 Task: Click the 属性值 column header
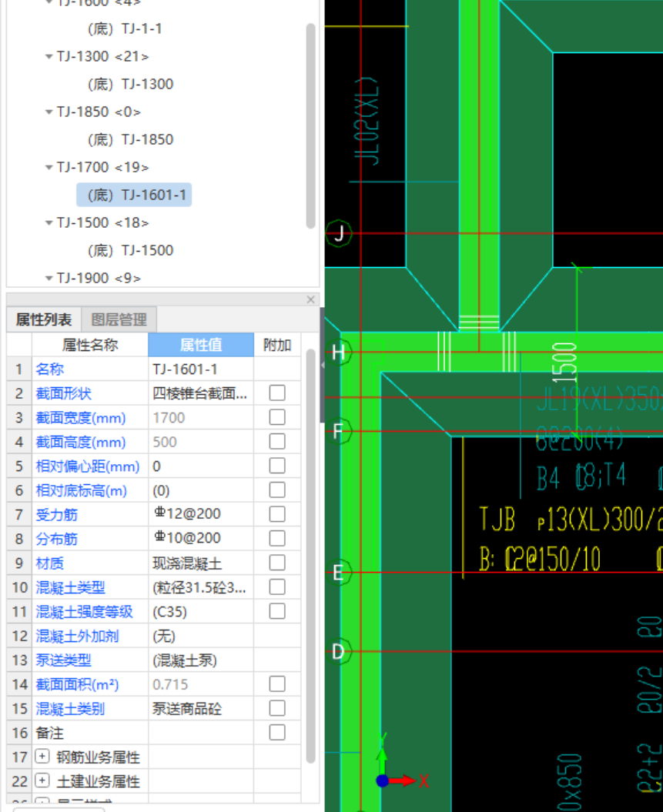pos(201,345)
